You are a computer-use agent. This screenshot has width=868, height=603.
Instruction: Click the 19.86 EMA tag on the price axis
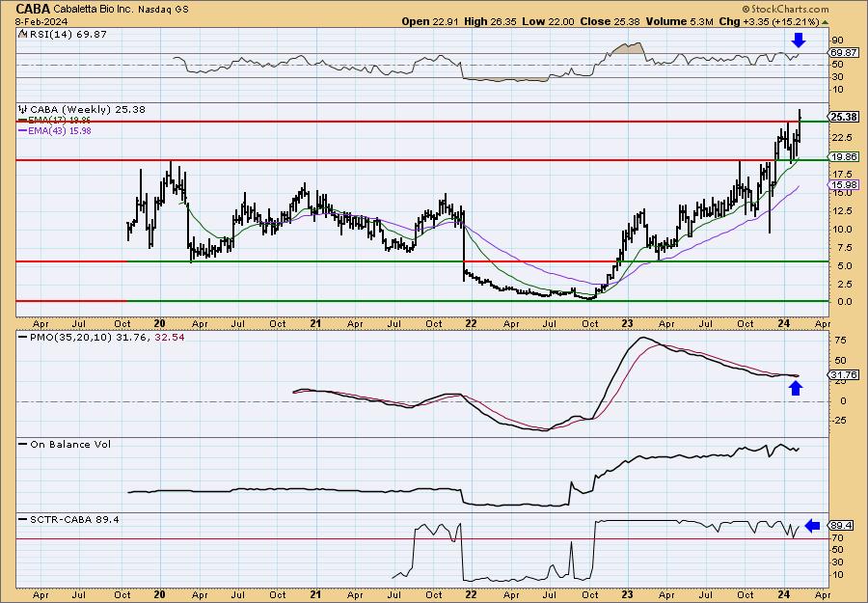click(844, 157)
